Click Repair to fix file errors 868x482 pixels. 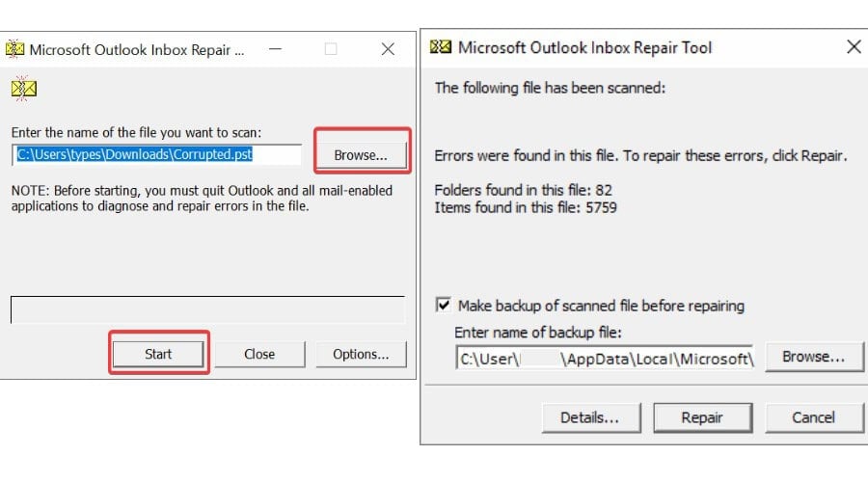coord(702,417)
